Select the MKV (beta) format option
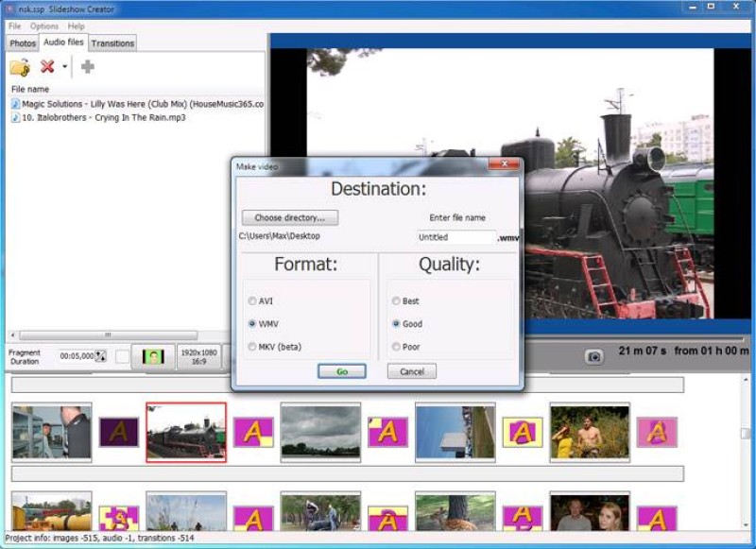This screenshot has width=756, height=549. tap(251, 347)
